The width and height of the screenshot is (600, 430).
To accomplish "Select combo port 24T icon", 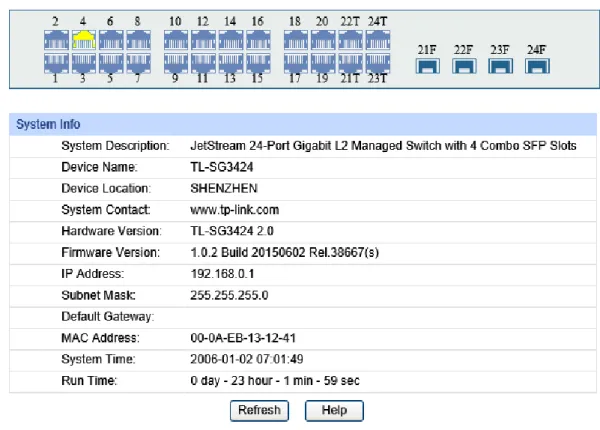I will [378, 40].
